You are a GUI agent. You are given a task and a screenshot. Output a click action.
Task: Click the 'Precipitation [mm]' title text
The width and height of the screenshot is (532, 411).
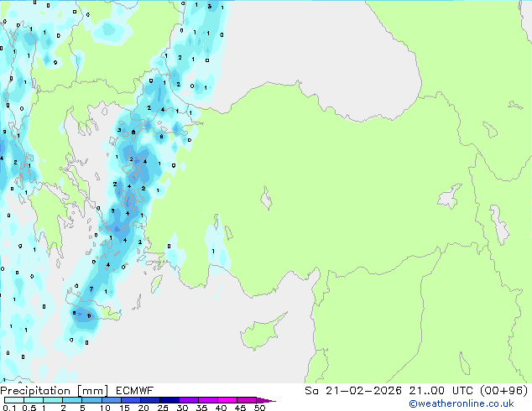click(55, 391)
